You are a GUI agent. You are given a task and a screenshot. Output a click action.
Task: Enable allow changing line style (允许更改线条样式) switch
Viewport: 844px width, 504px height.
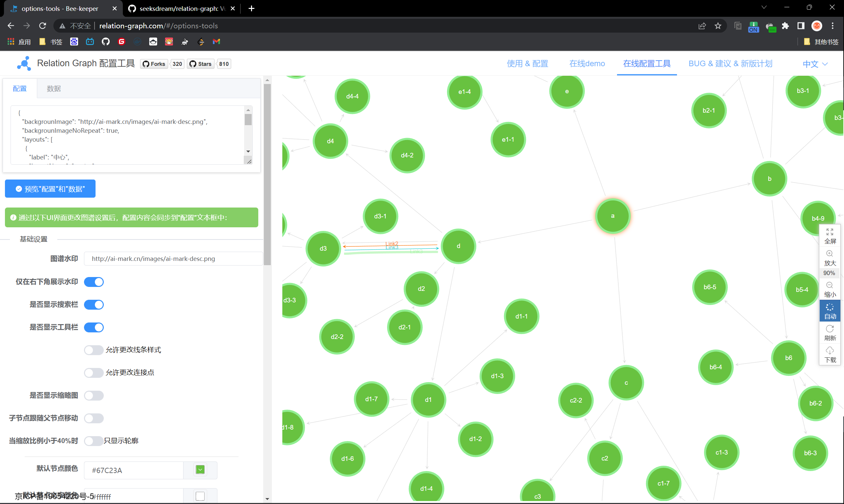[x=94, y=350]
